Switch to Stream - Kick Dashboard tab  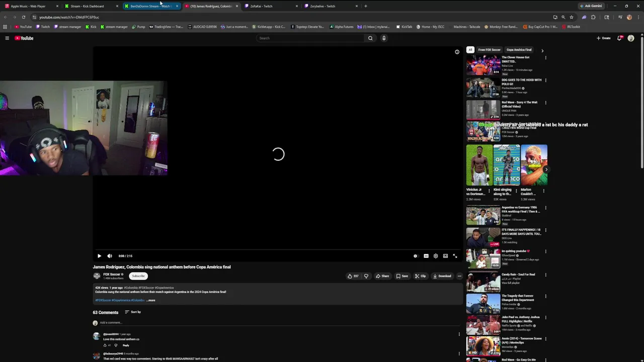[x=91, y=6]
